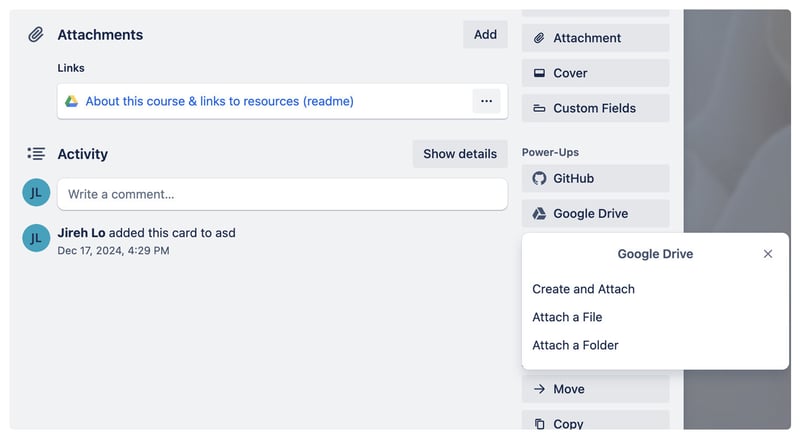Click the JL avatar next to activity entry

(36, 238)
